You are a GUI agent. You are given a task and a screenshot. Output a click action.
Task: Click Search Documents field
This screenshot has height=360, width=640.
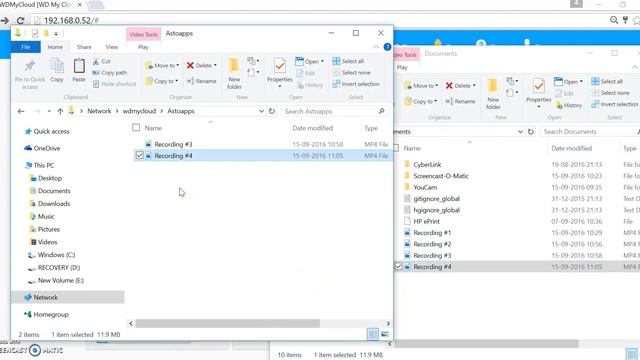click(x=588, y=131)
